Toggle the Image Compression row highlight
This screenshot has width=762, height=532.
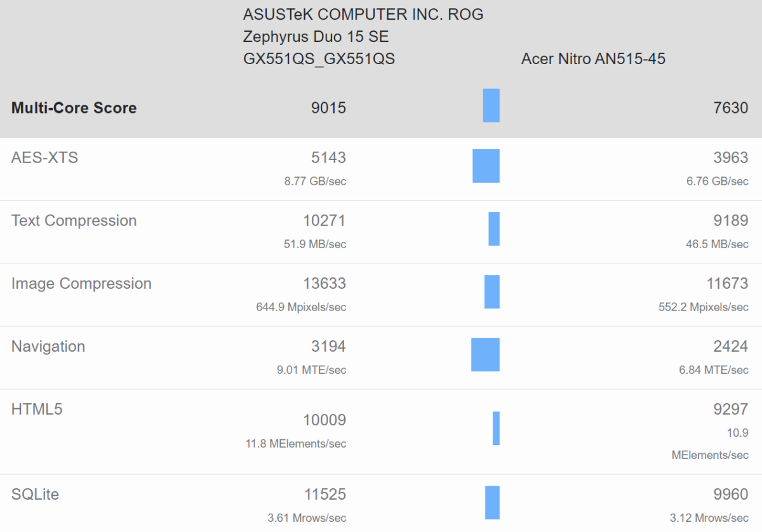(x=81, y=283)
